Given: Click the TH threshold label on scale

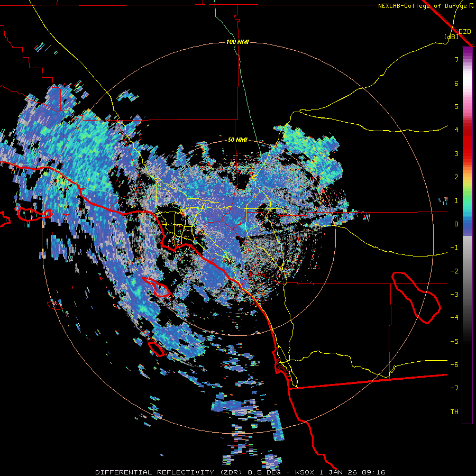Looking at the screenshot, I should click(x=454, y=412).
